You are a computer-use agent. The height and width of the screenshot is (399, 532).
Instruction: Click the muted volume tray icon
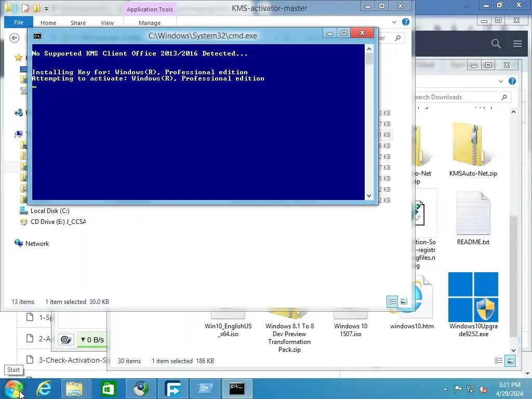[x=483, y=389]
